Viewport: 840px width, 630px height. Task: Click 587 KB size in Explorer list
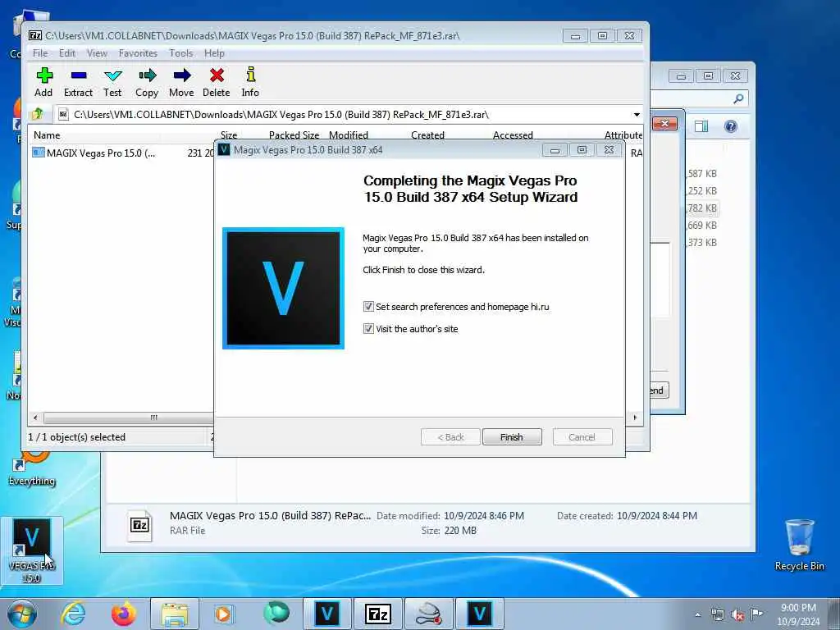(702, 174)
